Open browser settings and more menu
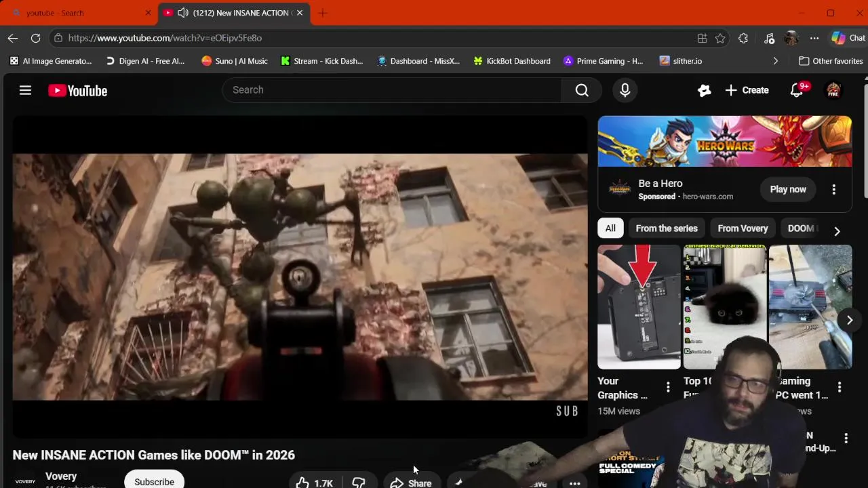Viewport: 868px width, 488px height. [x=814, y=38]
